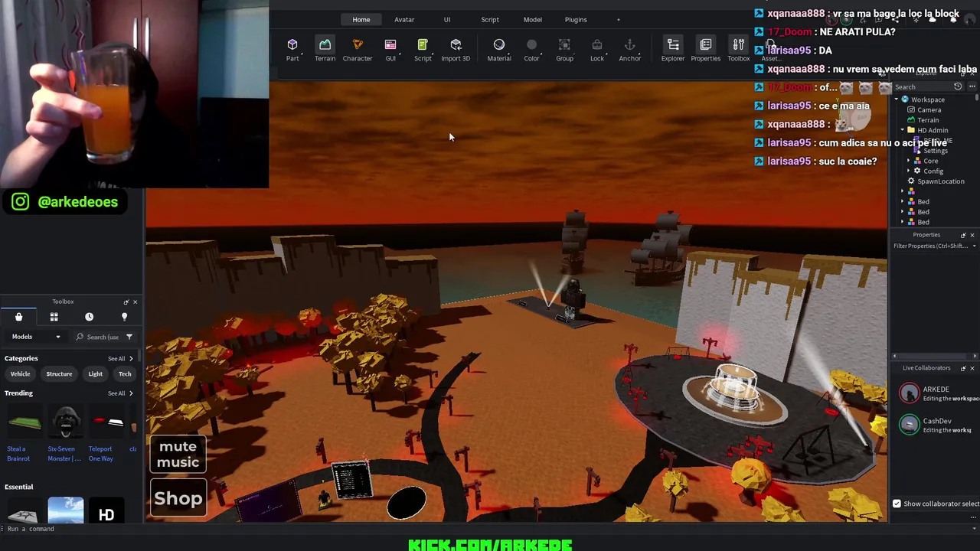
Task: Select the Toolbox Creations lightbulb tab
Action: coord(124,317)
